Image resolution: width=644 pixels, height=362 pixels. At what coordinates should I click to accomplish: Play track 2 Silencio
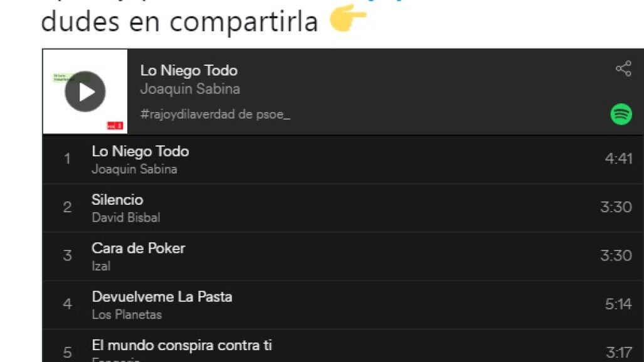(x=117, y=200)
